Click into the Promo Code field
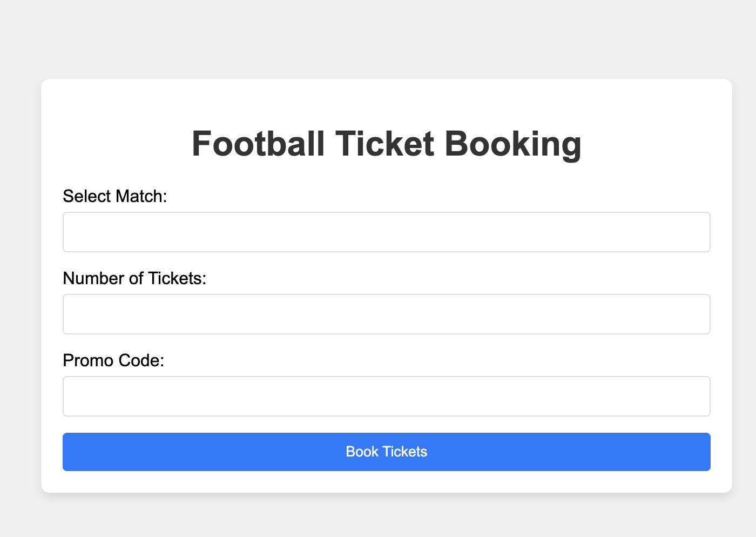 point(386,396)
